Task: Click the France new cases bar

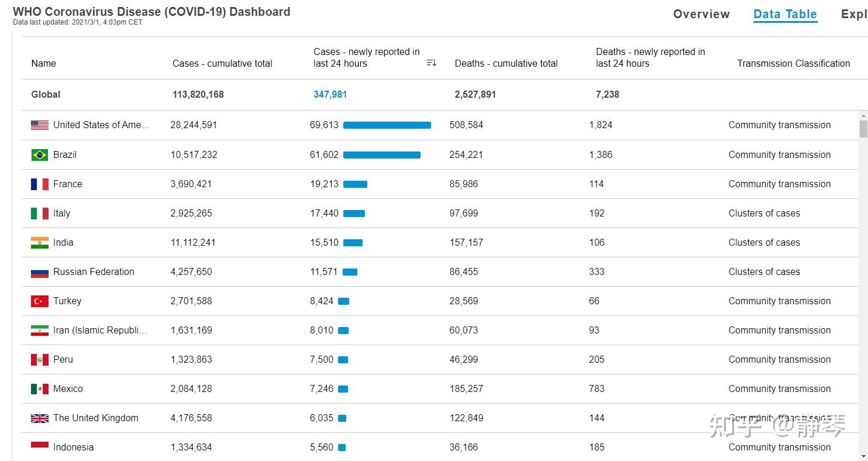Action: 355,184
